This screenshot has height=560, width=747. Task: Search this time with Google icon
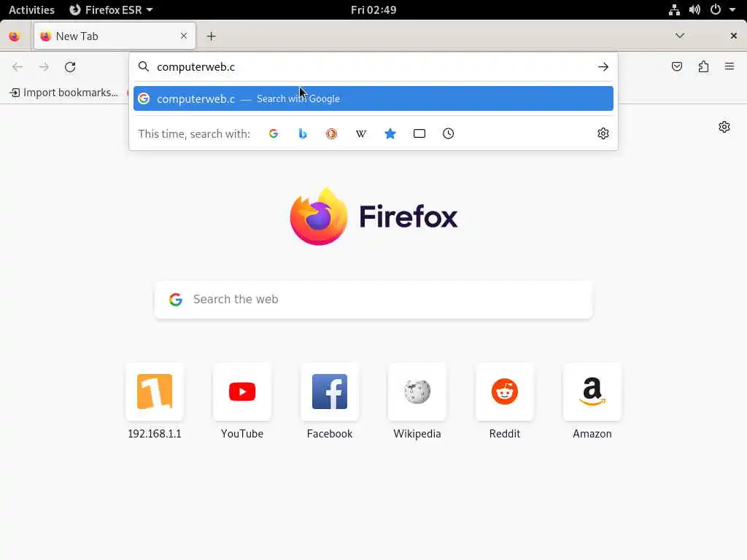[x=273, y=134]
